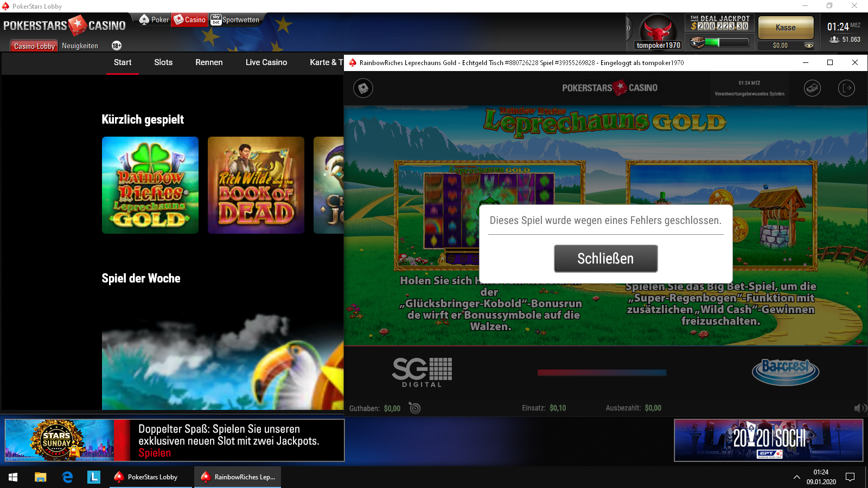Open the Kasse cashier button
Image resolution: width=868 pixels, height=488 pixels.
[786, 28]
